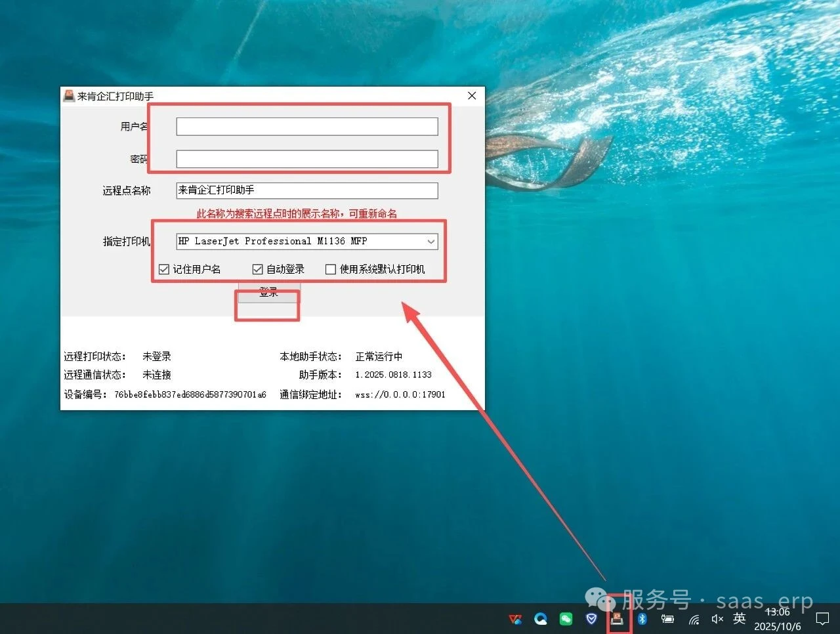Click the 远程点名称 text field
The width and height of the screenshot is (840, 634).
[306, 190]
